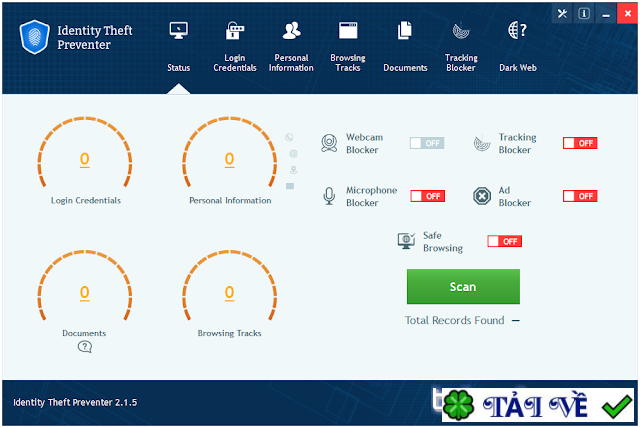The height and width of the screenshot is (428, 640).
Task: Open Login Credentials lock icon
Action: click(x=235, y=31)
